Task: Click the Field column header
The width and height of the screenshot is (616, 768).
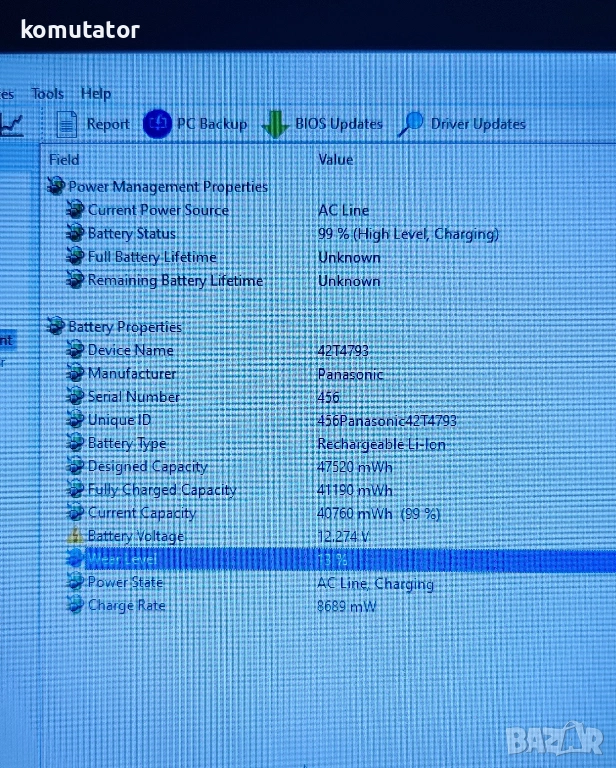Action: (64, 159)
